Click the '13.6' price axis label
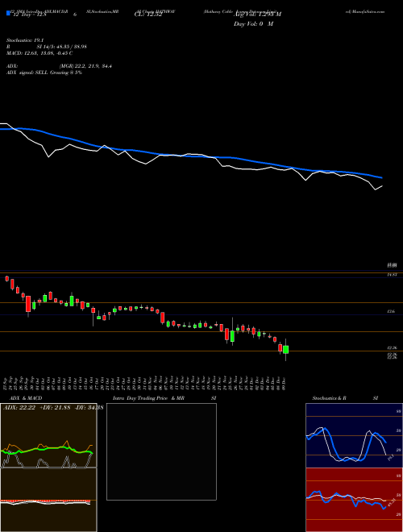The width and height of the screenshot is (403, 532). point(393,311)
